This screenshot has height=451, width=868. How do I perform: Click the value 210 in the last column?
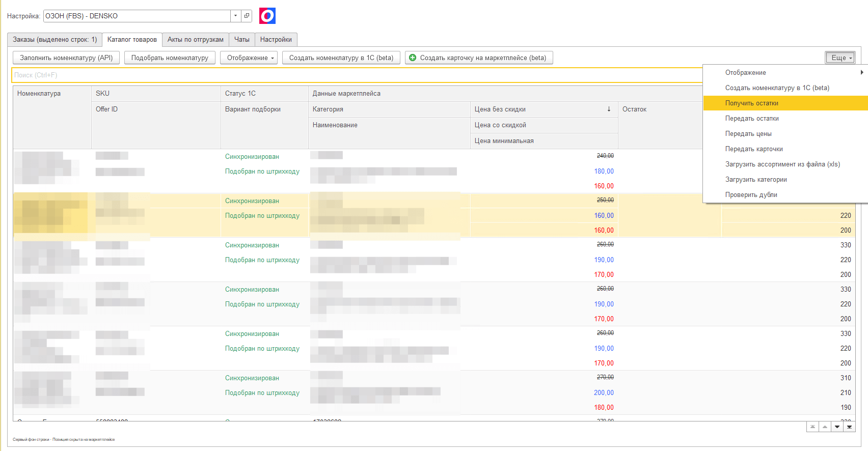pyautogui.click(x=846, y=392)
